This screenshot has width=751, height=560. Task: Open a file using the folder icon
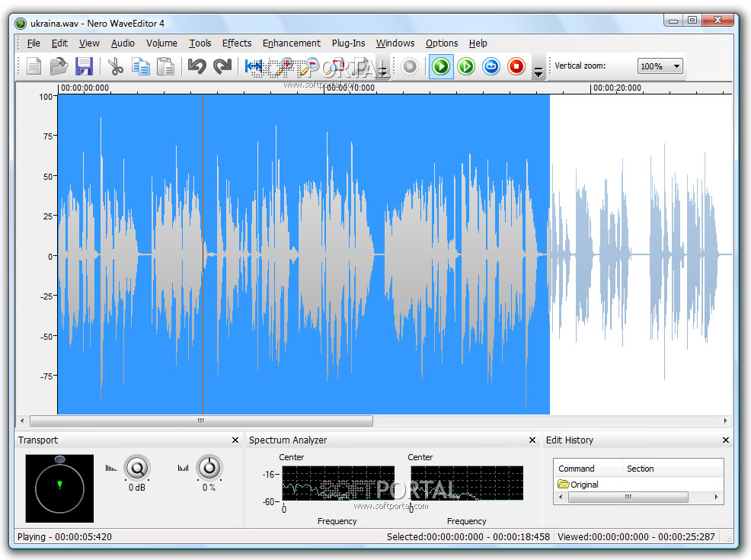[59, 66]
